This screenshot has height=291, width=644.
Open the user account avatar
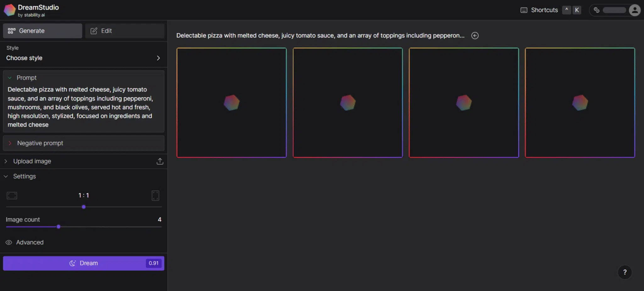point(635,10)
